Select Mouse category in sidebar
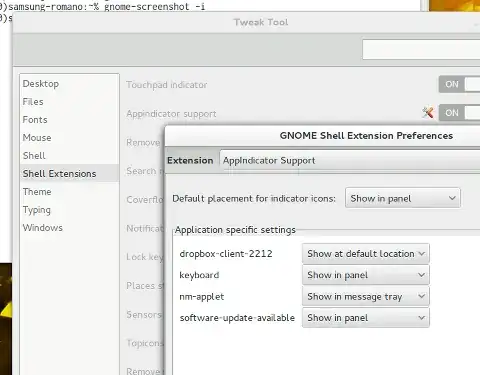Viewport: 480px width, 375px height. coord(69,138)
